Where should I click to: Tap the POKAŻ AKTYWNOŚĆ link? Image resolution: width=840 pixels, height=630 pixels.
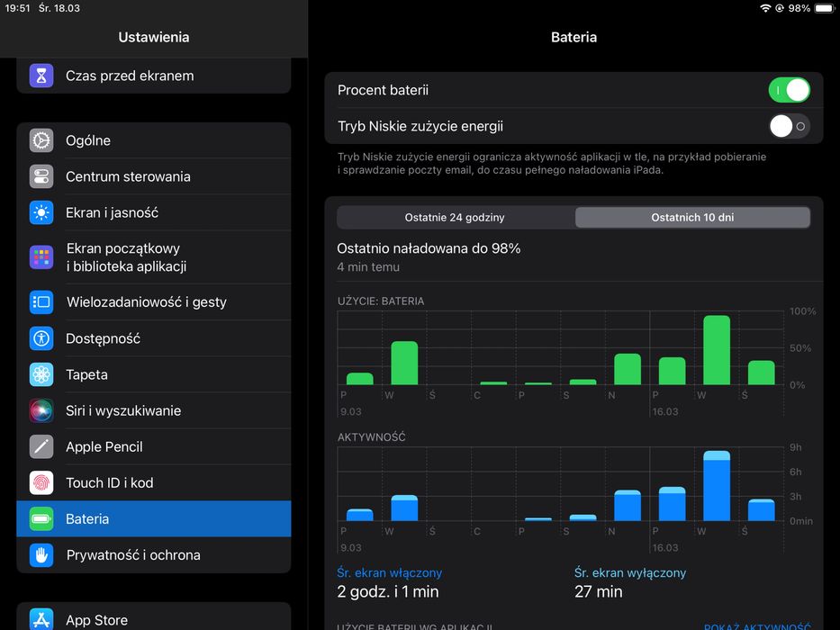click(x=757, y=626)
